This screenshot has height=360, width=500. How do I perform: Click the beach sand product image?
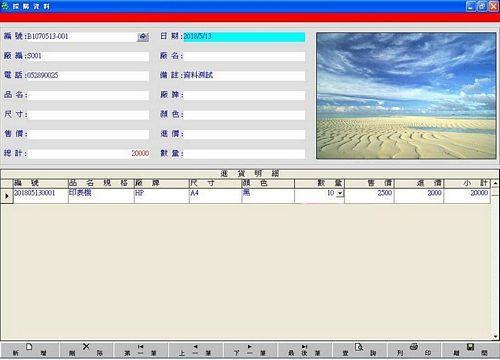(406, 96)
